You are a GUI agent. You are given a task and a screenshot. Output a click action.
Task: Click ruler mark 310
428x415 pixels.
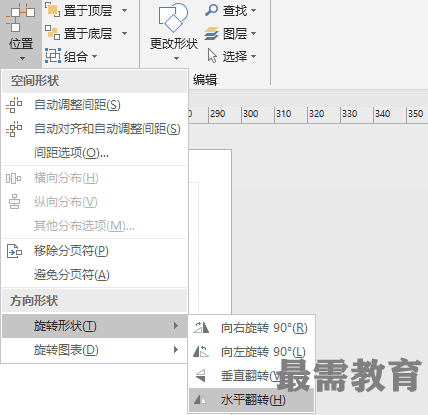click(x=284, y=114)
